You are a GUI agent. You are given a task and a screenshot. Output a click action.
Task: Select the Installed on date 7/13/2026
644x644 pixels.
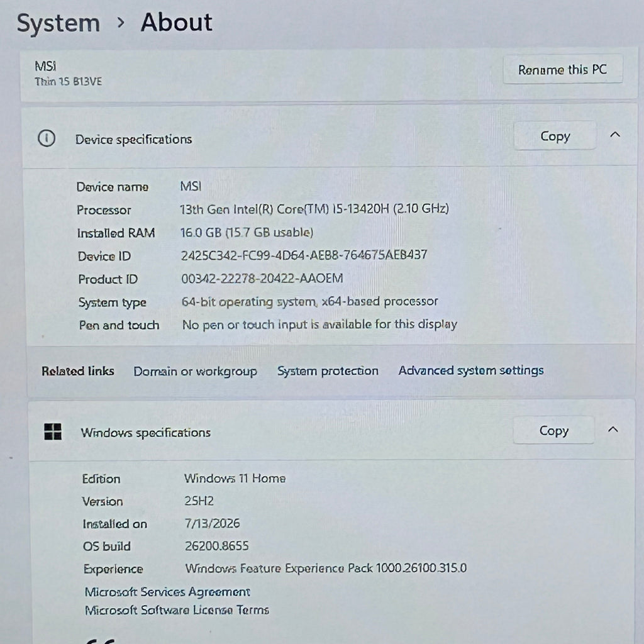point(213,523)
